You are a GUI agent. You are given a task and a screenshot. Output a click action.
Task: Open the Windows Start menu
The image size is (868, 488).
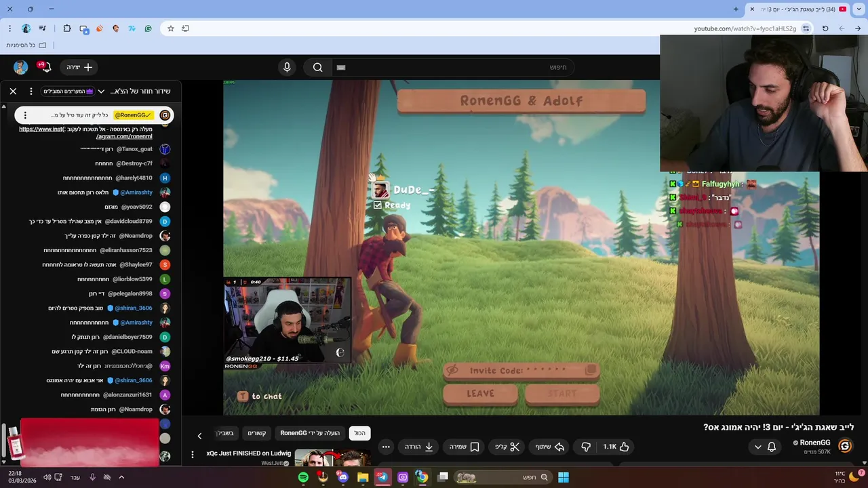(563, 477)
